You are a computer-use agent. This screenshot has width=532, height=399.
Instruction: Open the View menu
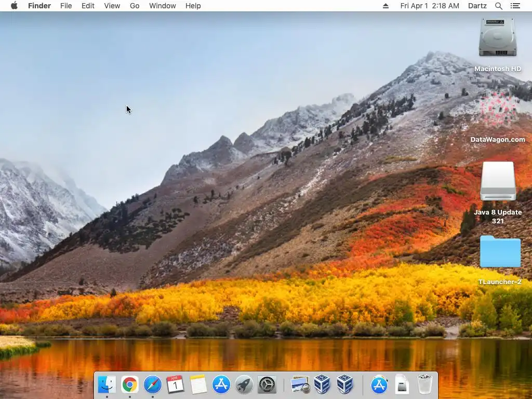[x=112, y=6]
